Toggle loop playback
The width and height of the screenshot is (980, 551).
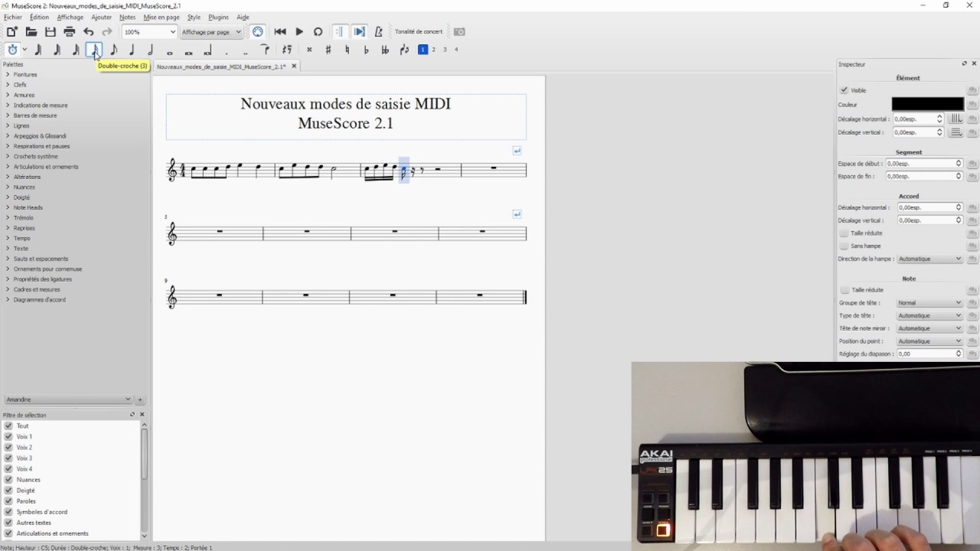coord(318,31)
